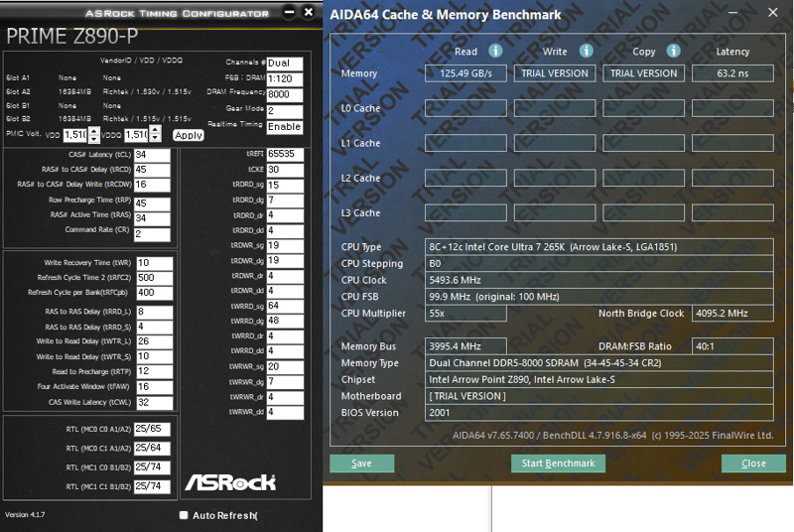Click the Save button in AIDA64
The image size is (794, 532).
pyautogui.click(x=361, y=464)
